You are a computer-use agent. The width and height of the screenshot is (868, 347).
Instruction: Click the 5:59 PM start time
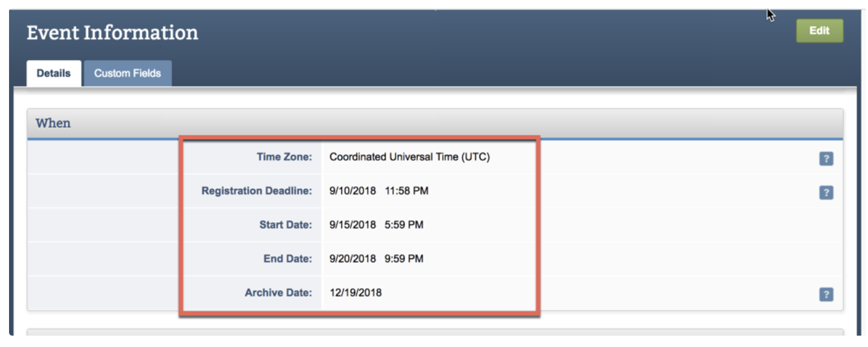tap(404, 225)
